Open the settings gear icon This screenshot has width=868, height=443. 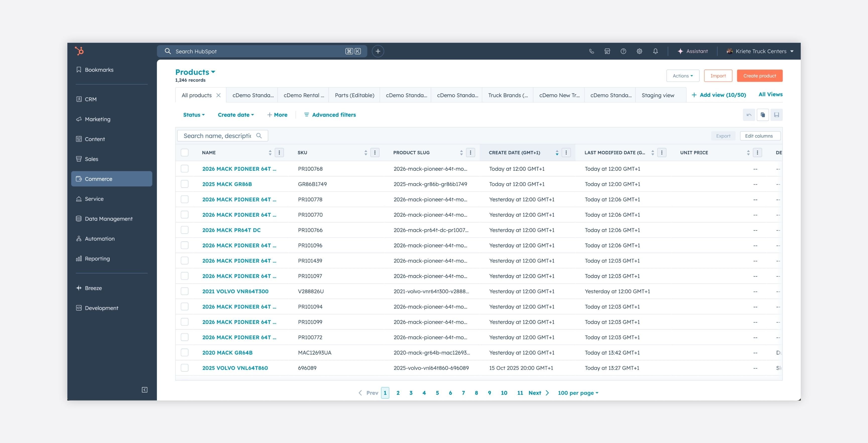point(639,51)
